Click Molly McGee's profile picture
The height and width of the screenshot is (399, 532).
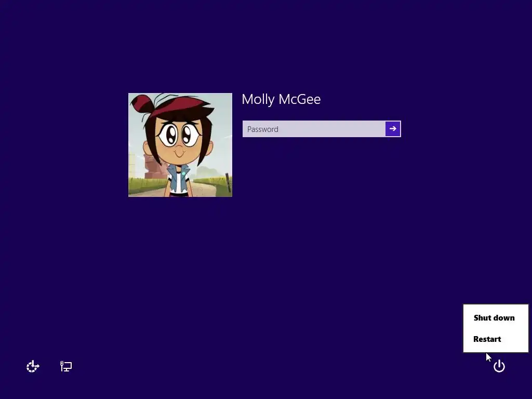point(180,145)
